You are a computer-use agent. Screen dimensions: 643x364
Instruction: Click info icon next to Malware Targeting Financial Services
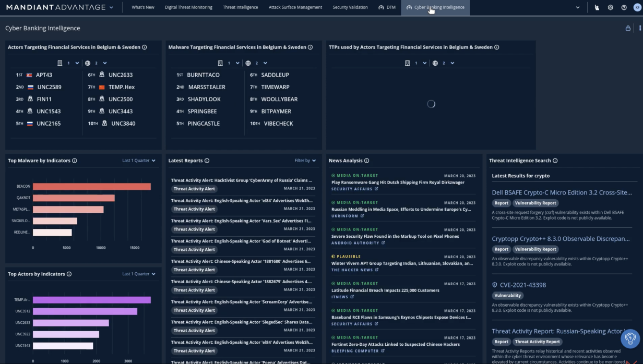pos(310,47)
